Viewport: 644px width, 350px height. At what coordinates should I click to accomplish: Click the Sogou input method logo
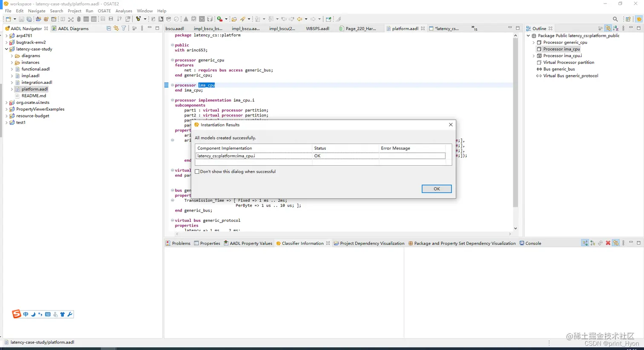[x=16, y=314]
